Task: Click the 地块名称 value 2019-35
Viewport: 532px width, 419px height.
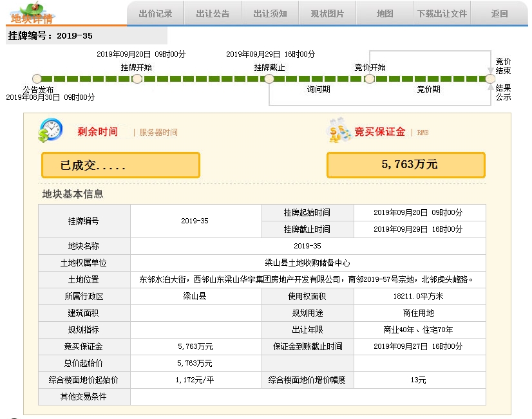Action: pyautogui.click(x=307, y=246)
